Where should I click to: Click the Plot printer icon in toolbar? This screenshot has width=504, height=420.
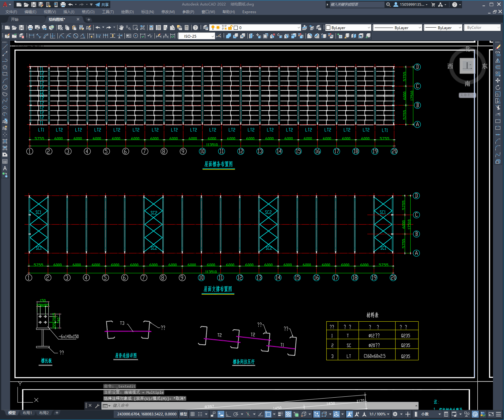[30, 28]
